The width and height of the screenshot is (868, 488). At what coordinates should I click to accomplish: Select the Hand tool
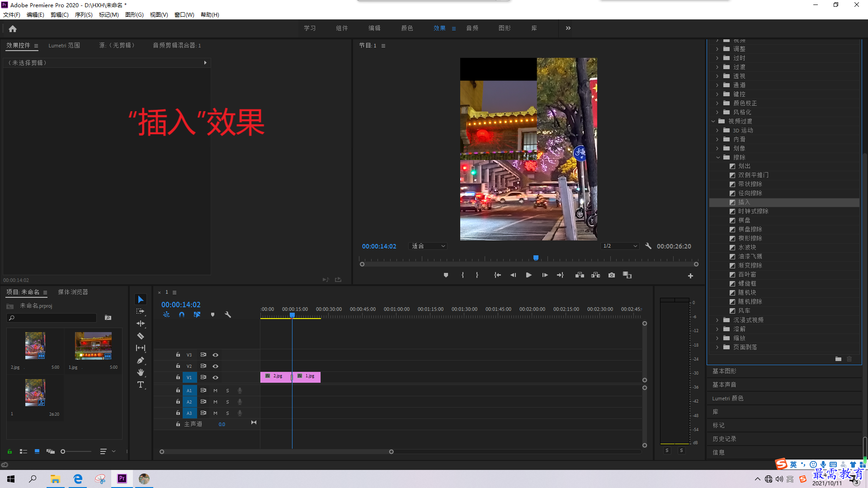point(141,372)
